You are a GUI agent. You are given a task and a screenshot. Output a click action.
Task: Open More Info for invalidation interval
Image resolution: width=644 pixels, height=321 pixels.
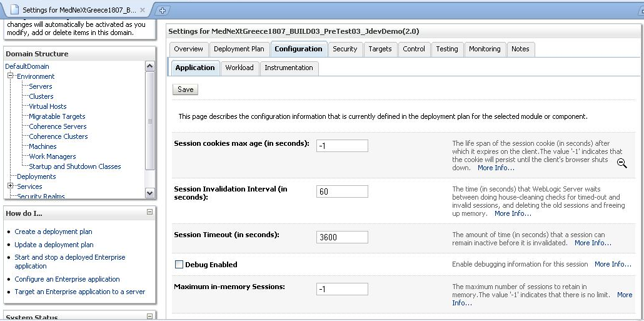point(513,213)
